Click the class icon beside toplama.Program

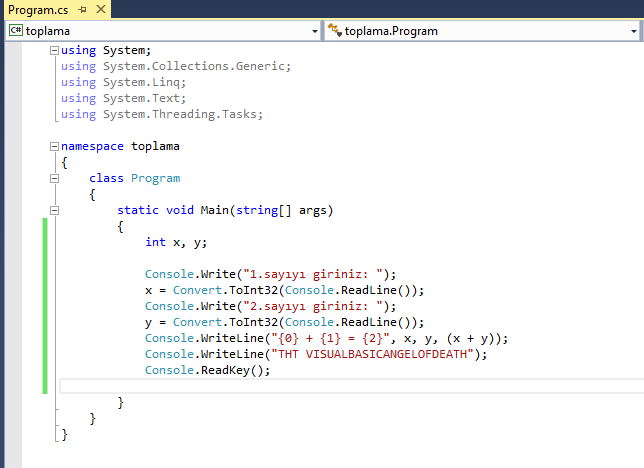(x=335, y=30)
